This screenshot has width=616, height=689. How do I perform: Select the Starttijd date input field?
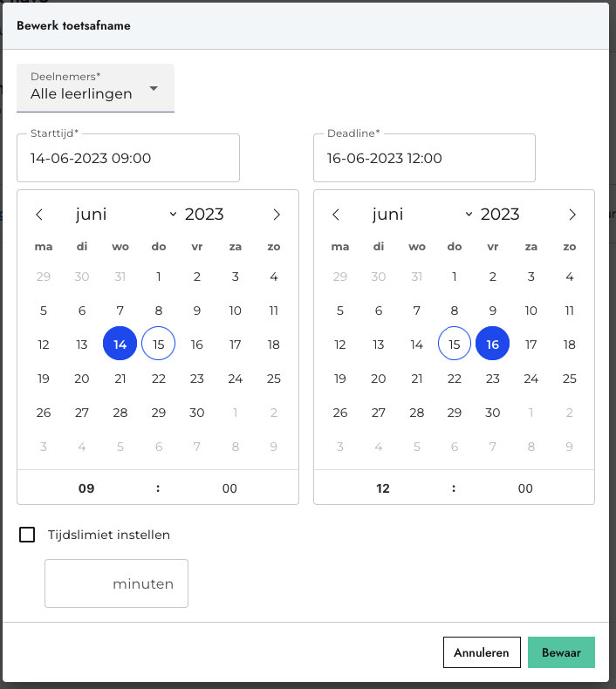pos(128,158)
